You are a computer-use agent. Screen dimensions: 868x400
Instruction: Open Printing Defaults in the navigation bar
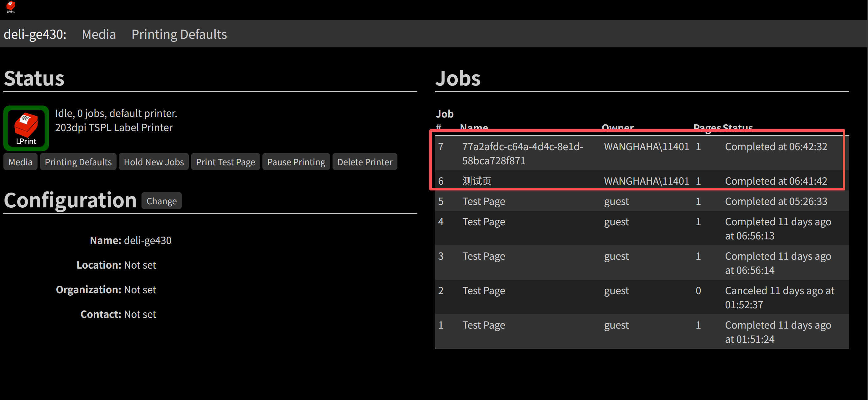179,34
